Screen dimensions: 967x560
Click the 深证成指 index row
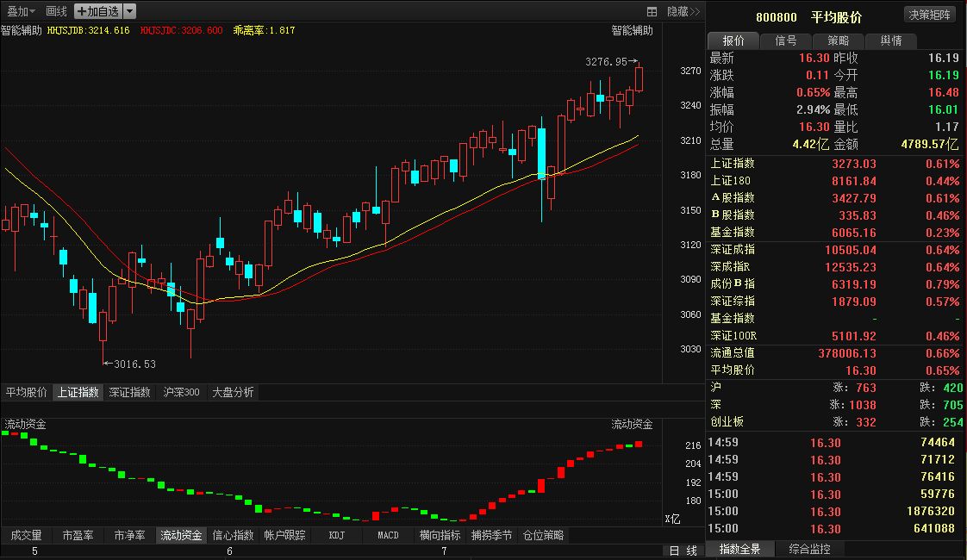[835, 250]
